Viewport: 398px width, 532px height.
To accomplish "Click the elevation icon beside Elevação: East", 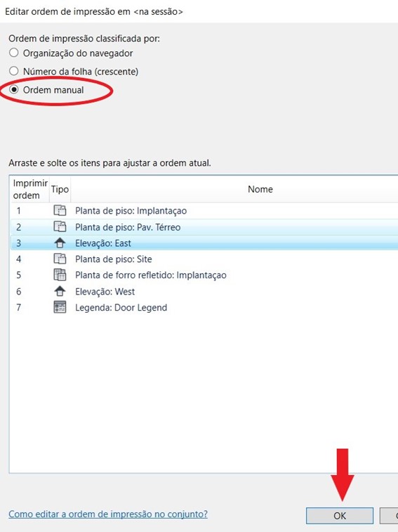I will 60,243.
